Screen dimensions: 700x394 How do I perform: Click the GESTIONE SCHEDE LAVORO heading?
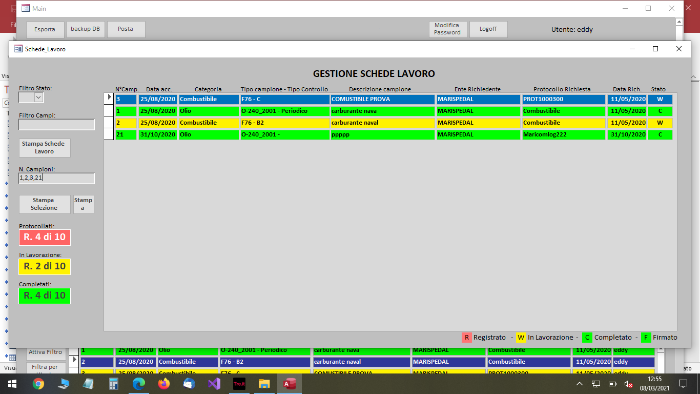374,74
